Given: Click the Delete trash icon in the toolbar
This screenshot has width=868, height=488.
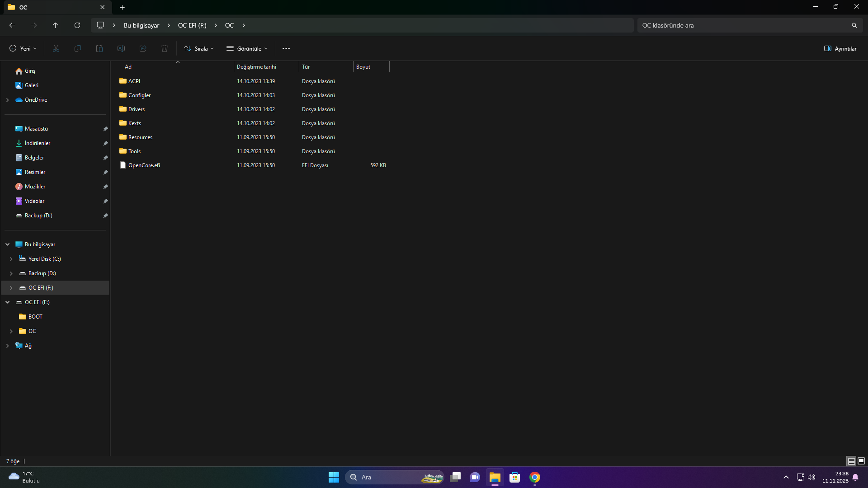Looking at the screenshot, I should (x=165, y=48).
